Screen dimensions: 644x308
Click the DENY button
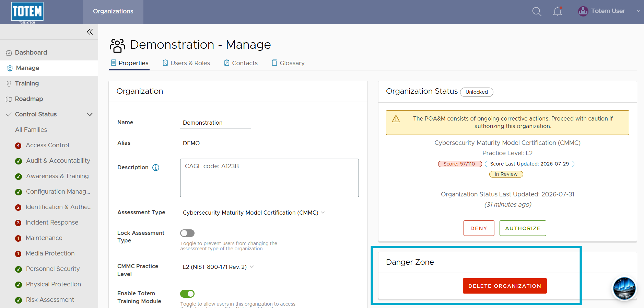479,228
